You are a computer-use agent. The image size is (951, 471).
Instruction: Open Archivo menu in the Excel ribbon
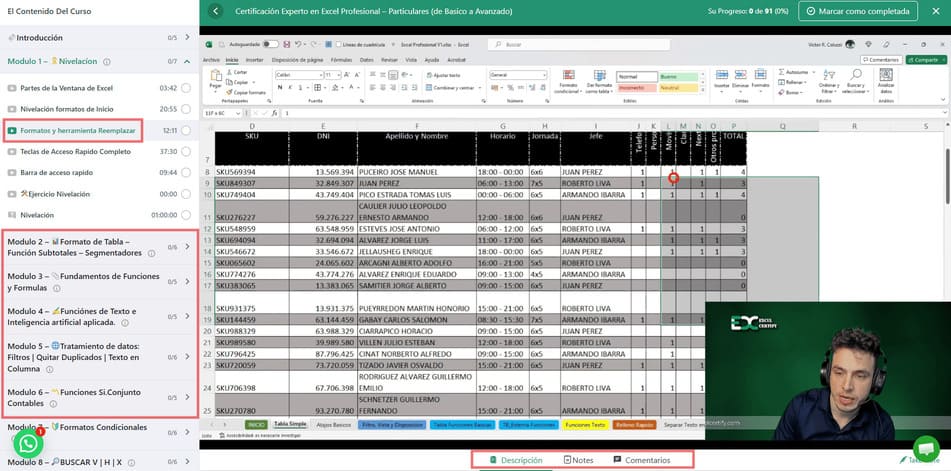coord(211,60)
